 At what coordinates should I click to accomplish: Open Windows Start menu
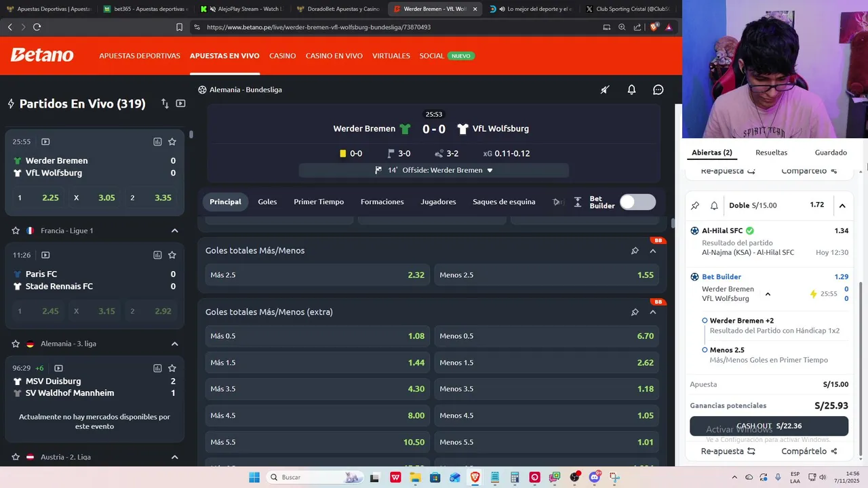[254, 477]
